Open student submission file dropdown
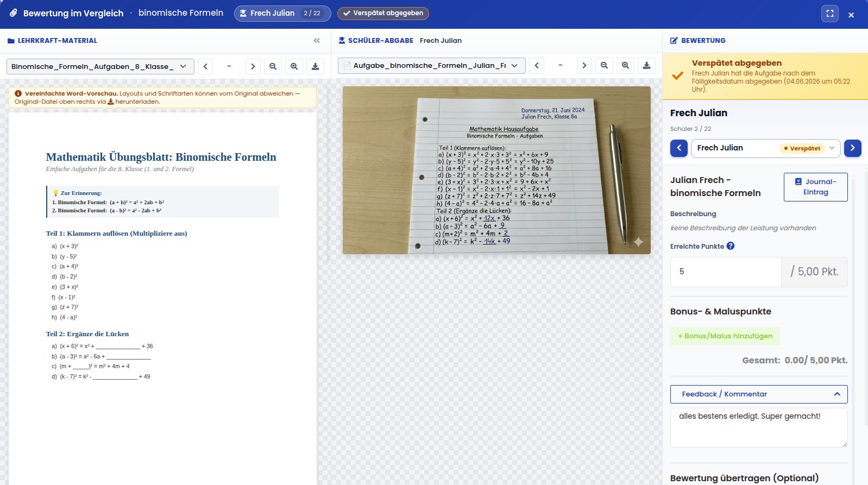This screenshot has width=868, height=485. click(x=431, y=65)
